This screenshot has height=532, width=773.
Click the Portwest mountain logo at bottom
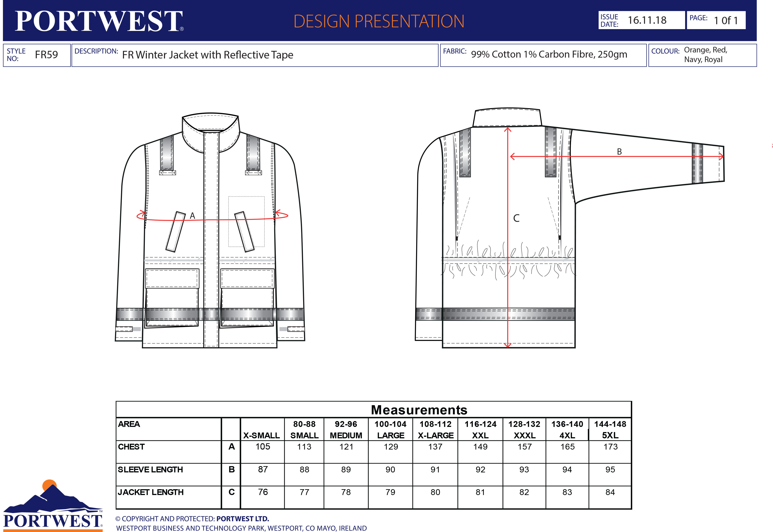[x=53, y=506]
